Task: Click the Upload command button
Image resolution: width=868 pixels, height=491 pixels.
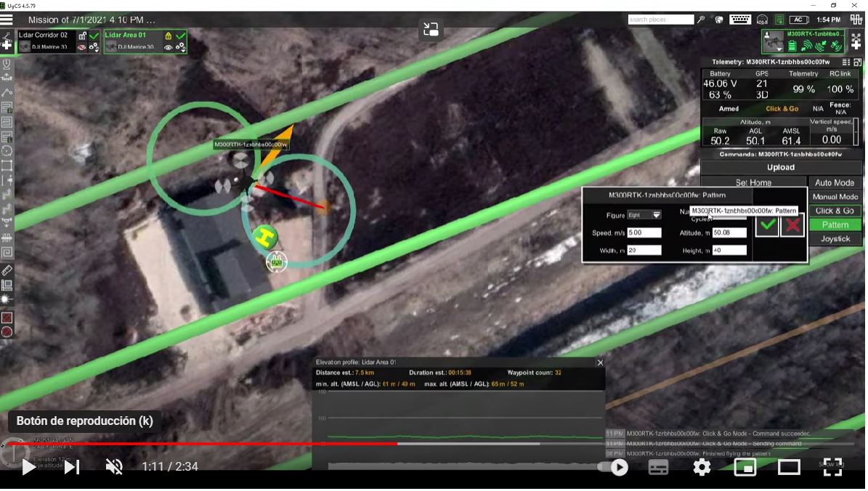Action: click(x=781, y=167)
